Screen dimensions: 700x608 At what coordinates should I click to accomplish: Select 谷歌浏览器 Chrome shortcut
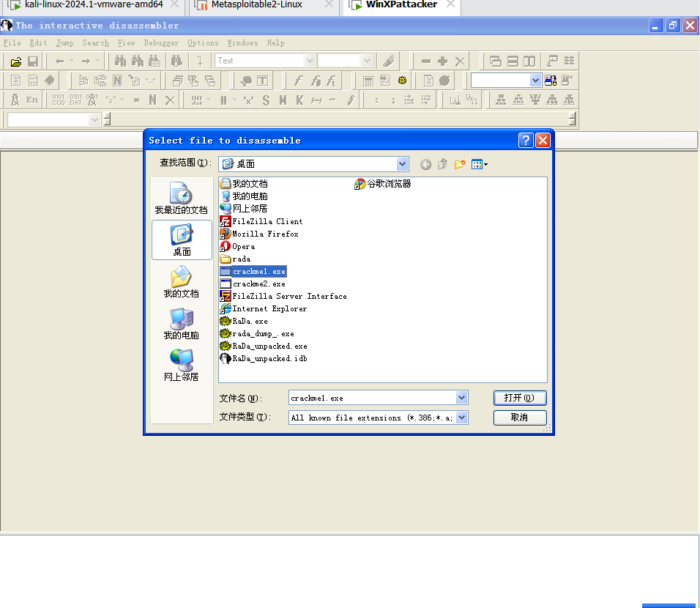tap(383, 184)
